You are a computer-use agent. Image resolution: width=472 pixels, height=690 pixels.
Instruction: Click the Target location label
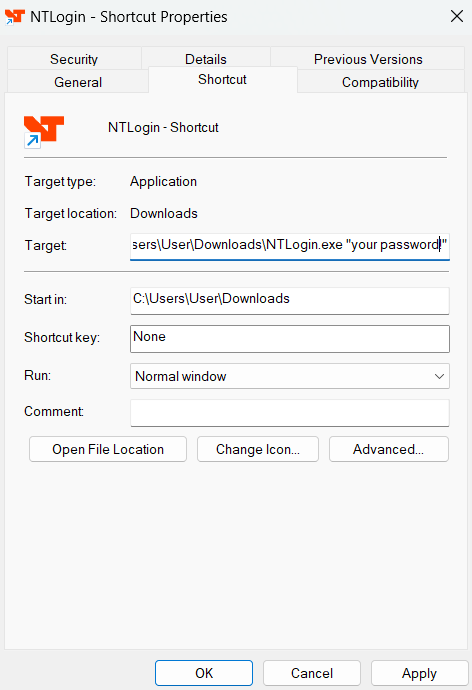tap(70, 213)
